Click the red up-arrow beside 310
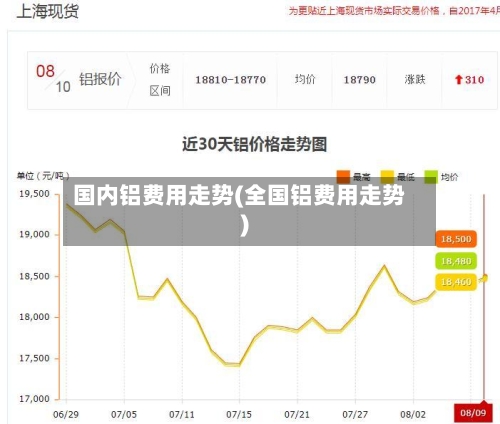The height and width of the screenshot is (424, 500). [459, 80]
